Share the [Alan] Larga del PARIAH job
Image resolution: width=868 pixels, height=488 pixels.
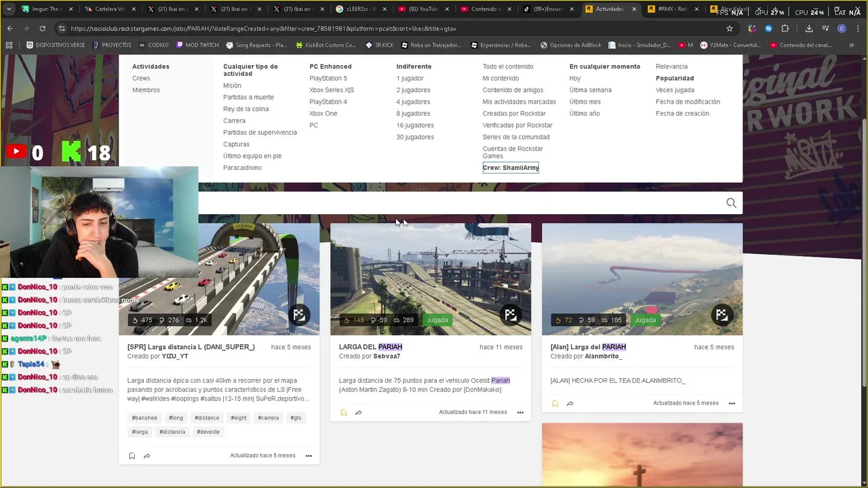point(570,403)
